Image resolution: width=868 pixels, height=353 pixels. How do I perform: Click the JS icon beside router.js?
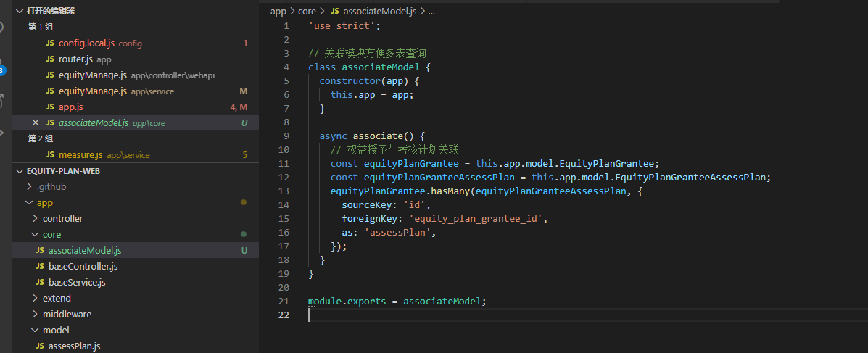(x=50, y=59)
